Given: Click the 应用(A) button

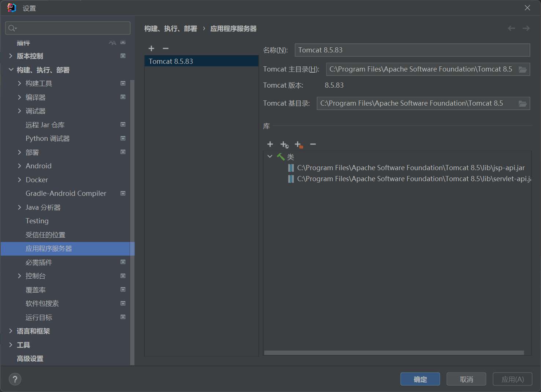Looking at the screenshot, I should (512, 379).
